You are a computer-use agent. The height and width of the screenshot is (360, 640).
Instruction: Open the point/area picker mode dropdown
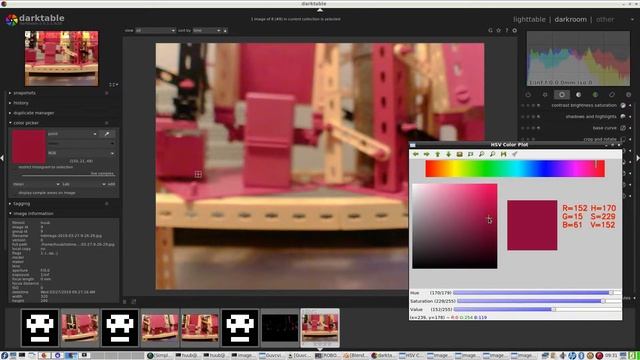pos(72,134)
